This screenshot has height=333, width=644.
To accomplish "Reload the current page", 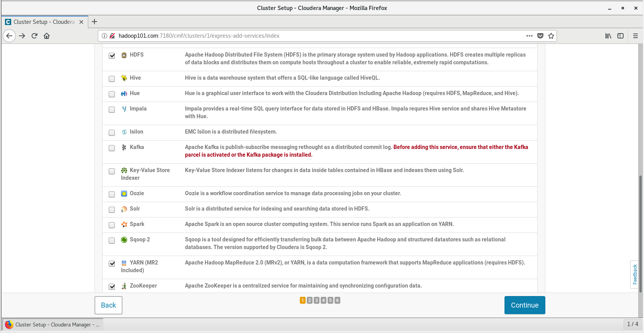I will [34, 36].
